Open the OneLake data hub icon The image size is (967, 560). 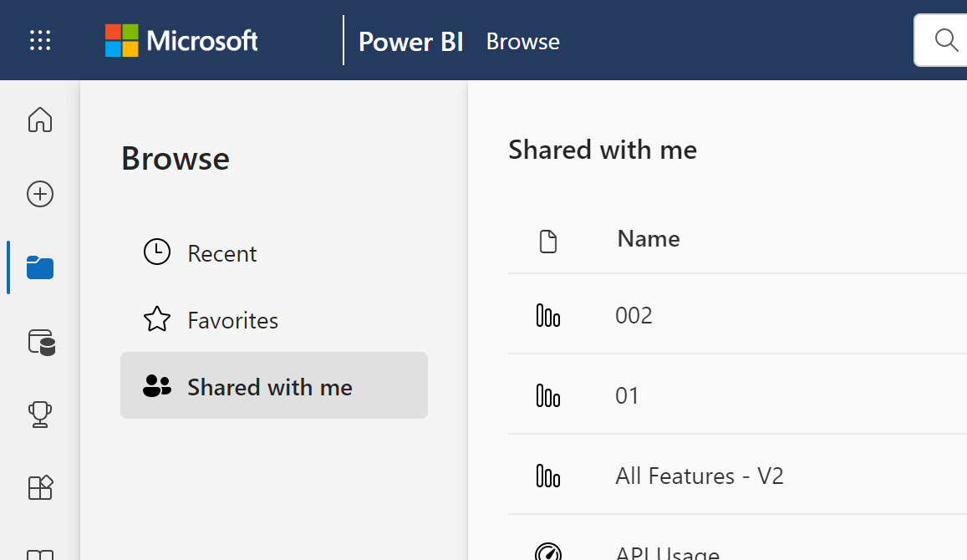click(x=39, y=343)
